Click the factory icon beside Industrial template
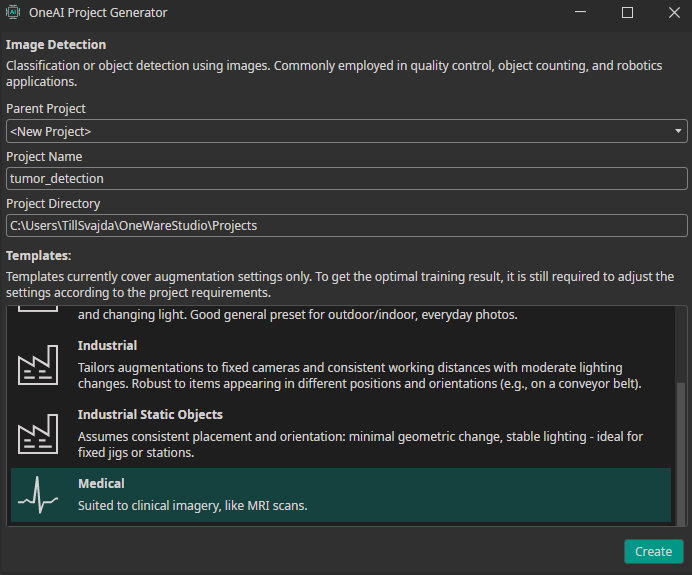The image size is (692, 575). coord(38,364)
